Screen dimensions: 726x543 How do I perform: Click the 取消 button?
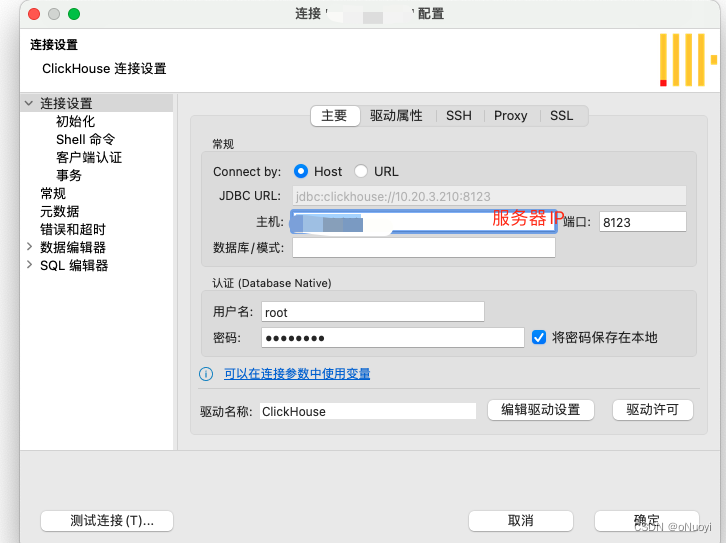[520, 521]
